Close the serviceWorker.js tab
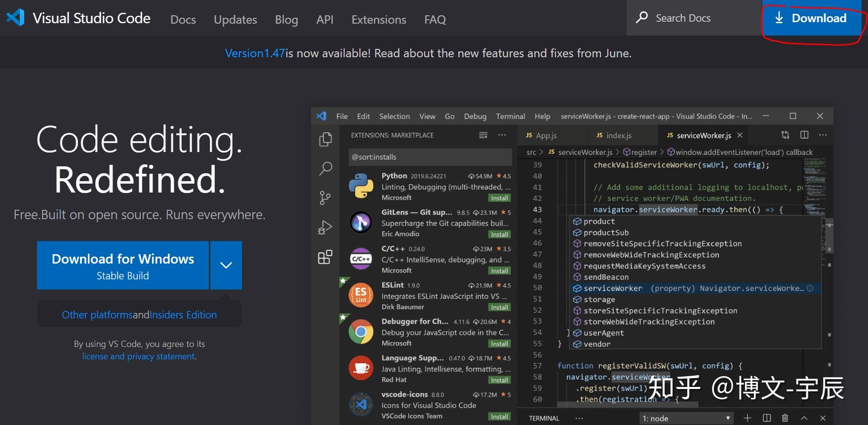 (740, 135)
